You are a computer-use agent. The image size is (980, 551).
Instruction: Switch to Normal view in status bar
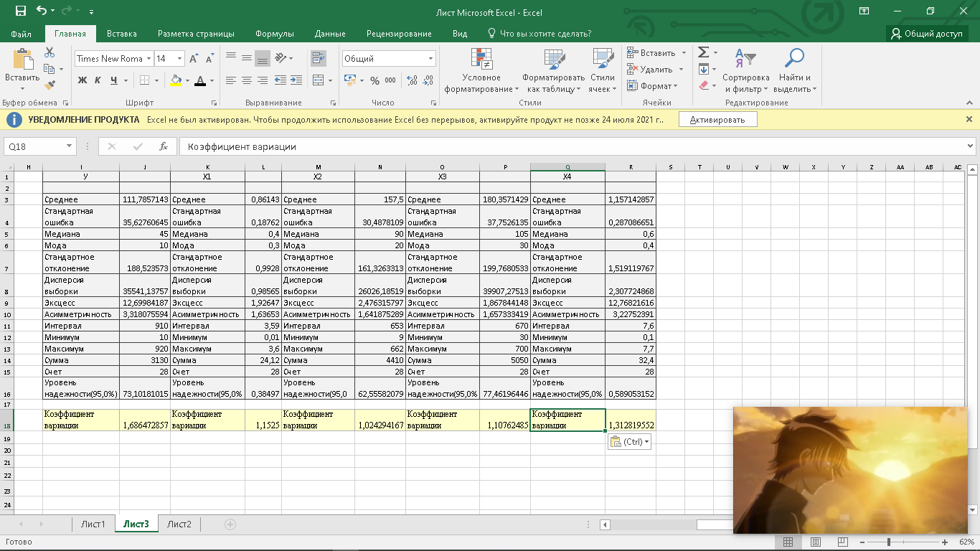coord(788,542)
